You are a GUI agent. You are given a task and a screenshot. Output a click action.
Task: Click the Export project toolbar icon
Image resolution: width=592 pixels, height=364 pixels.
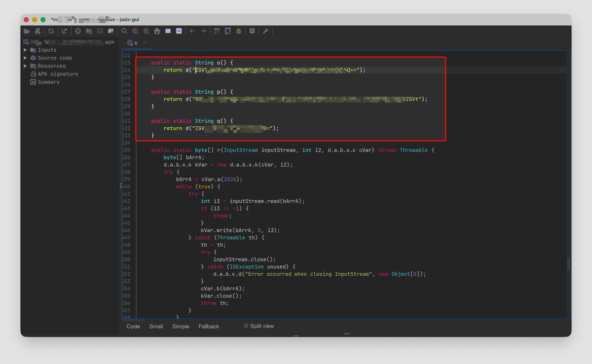click(x=64, y=31)
